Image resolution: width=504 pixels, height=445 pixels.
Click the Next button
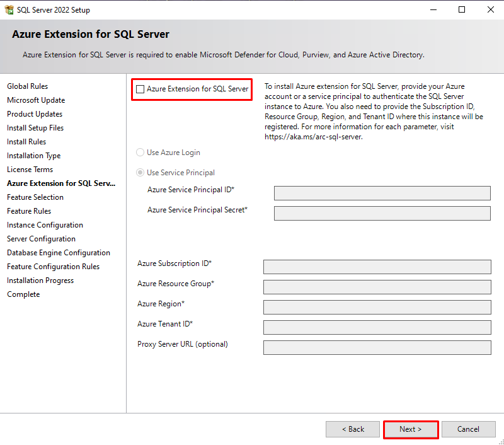(x=411, y=429)
